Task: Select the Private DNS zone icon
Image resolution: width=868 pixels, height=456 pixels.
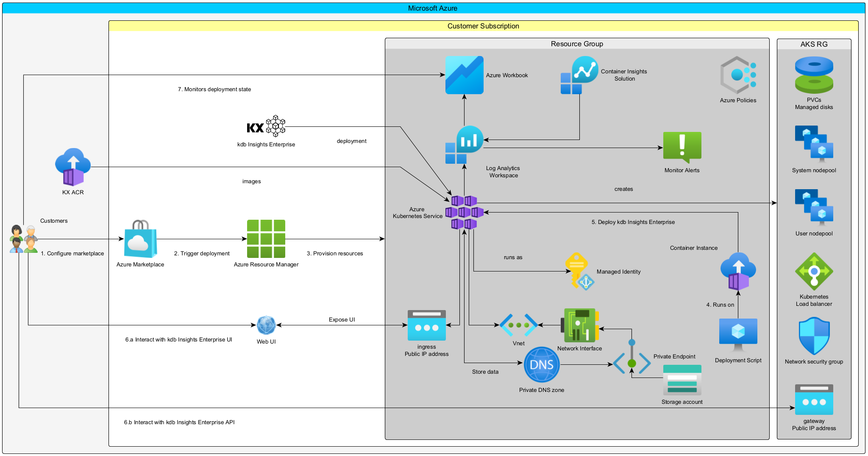Action: pyautogui.click(x=542, y=365)
